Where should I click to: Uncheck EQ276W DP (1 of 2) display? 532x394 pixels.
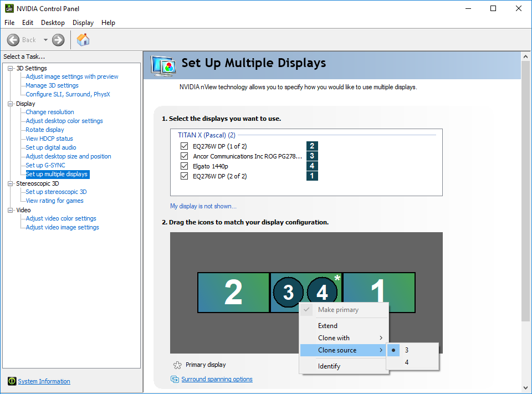coord(184,146)
